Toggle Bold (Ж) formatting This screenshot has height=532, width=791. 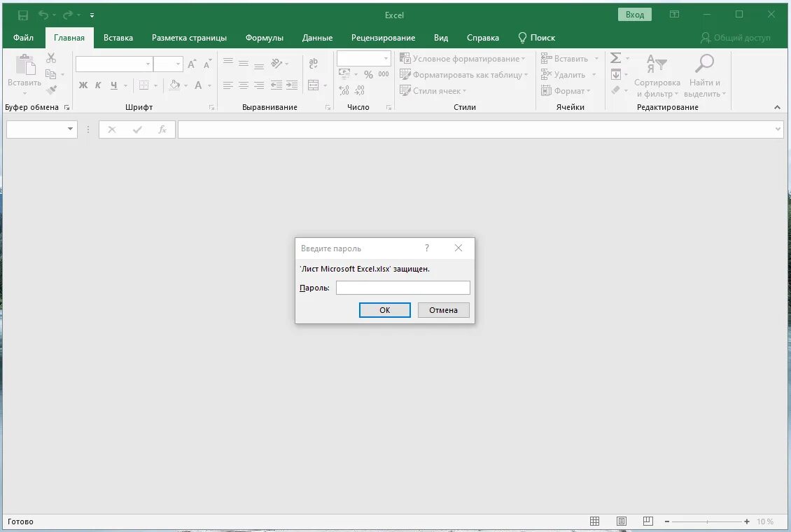83,85
